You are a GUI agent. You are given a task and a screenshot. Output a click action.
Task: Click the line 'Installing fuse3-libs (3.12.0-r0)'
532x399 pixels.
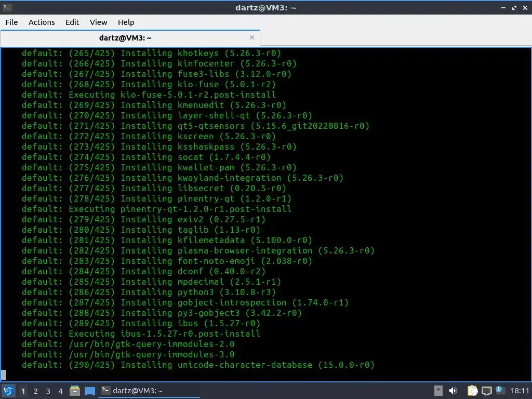coord(156,74)
